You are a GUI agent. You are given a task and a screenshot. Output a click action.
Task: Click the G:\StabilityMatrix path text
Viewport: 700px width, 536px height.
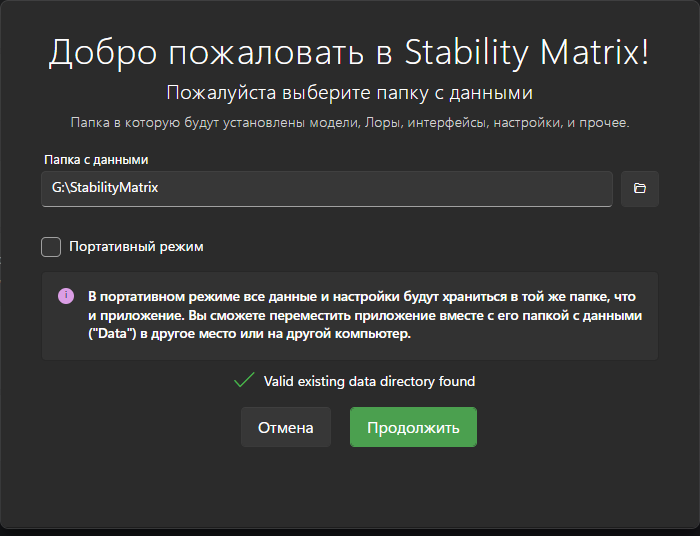105,188
